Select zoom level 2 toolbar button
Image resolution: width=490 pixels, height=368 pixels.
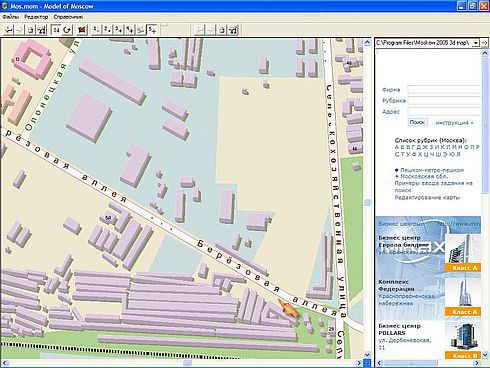(107, 30)
